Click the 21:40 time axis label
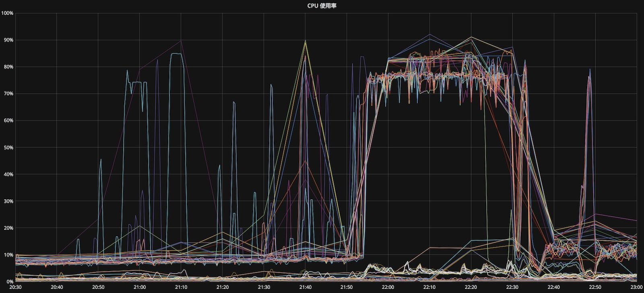 point(305,287)
